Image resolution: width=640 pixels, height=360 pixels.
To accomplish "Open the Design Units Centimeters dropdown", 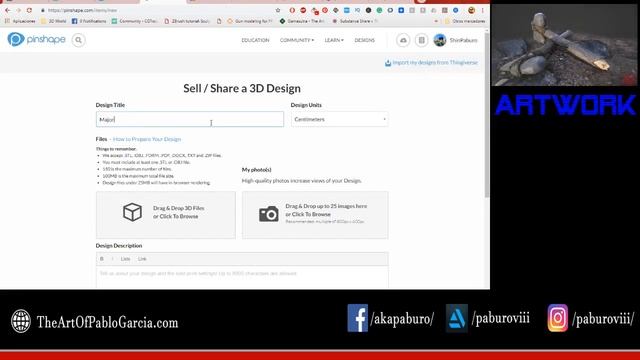I will 340,119.
